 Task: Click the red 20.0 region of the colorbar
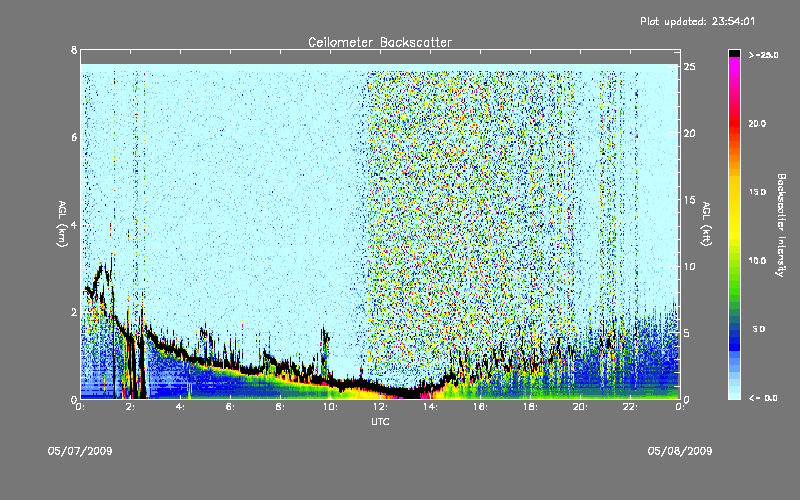pyautogui.click(x=734, y=122)
